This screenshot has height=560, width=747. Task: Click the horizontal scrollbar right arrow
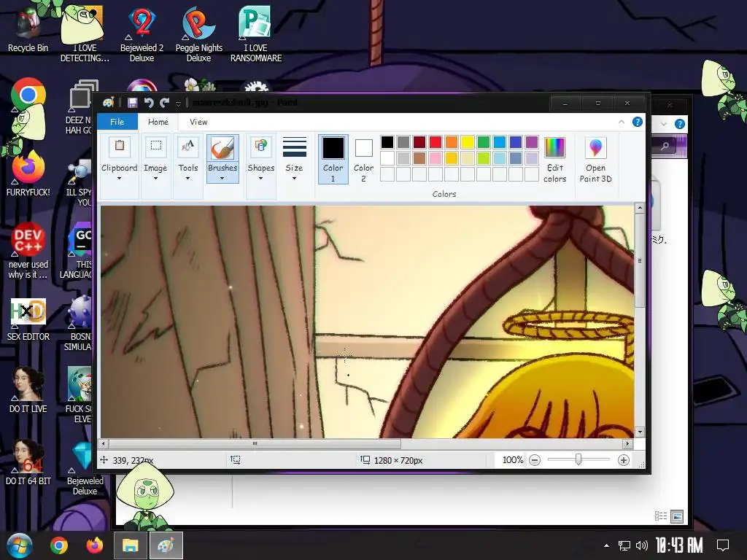(627, 443)
